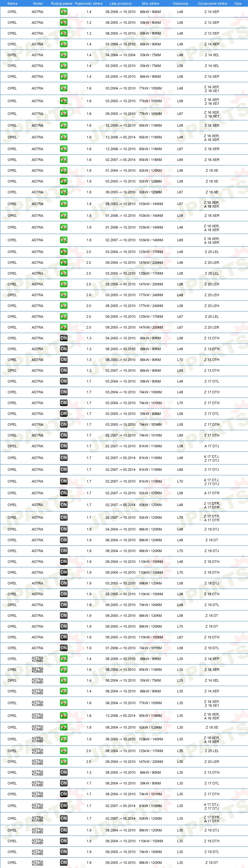
Task: Select '55kW / 75KM' power in the L08 row
Action: (150, 66)
